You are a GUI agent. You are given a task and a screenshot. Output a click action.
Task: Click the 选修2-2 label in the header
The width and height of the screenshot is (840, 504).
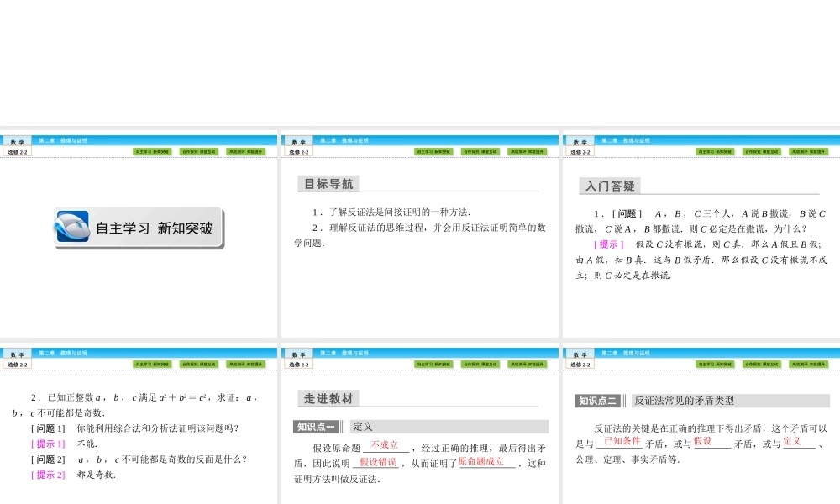(x=17, y=151)
